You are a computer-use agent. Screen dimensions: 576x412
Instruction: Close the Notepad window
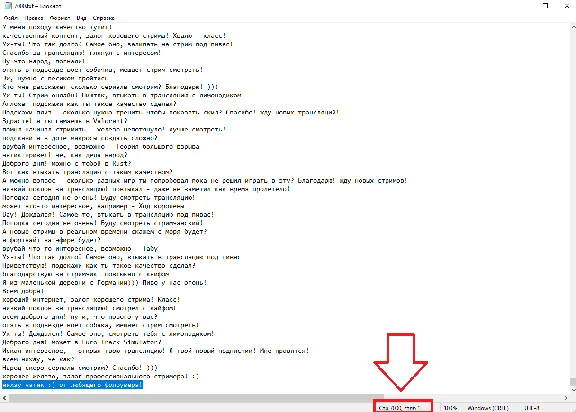coord(567,6)
